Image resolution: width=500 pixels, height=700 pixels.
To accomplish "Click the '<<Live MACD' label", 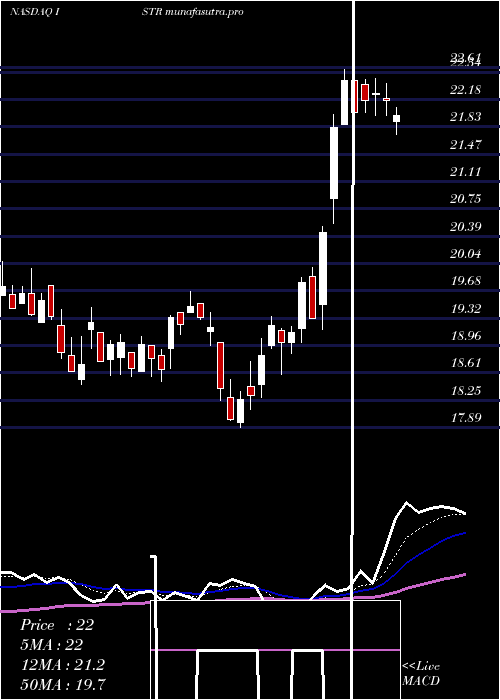I will click(421, 673).
